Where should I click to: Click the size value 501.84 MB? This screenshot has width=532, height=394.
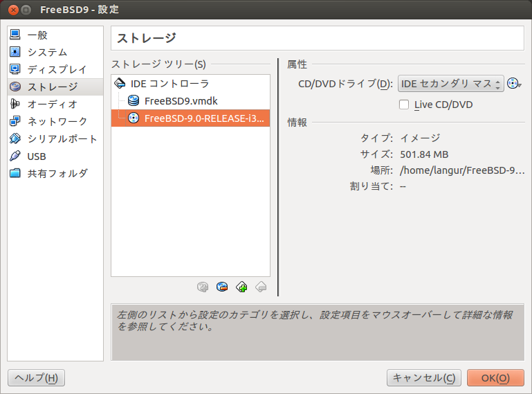coord(424,154)
